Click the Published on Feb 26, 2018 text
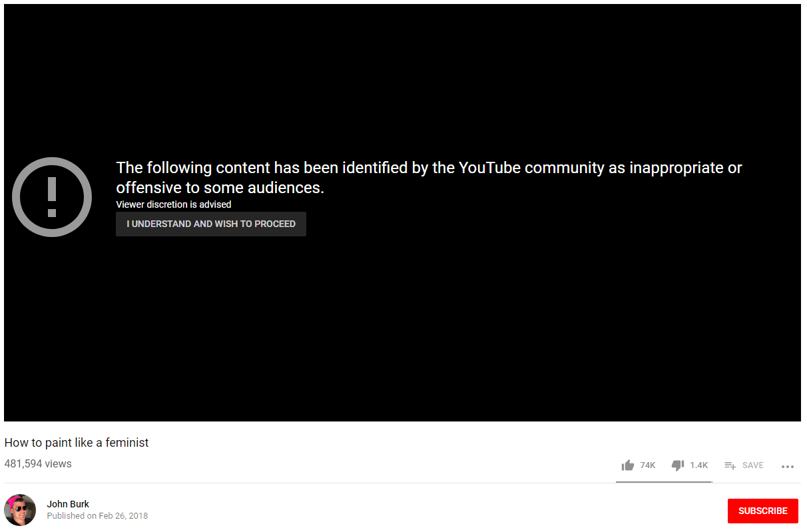Image resolution: width=807 pixels, height=532 pixels. point(97,516)
